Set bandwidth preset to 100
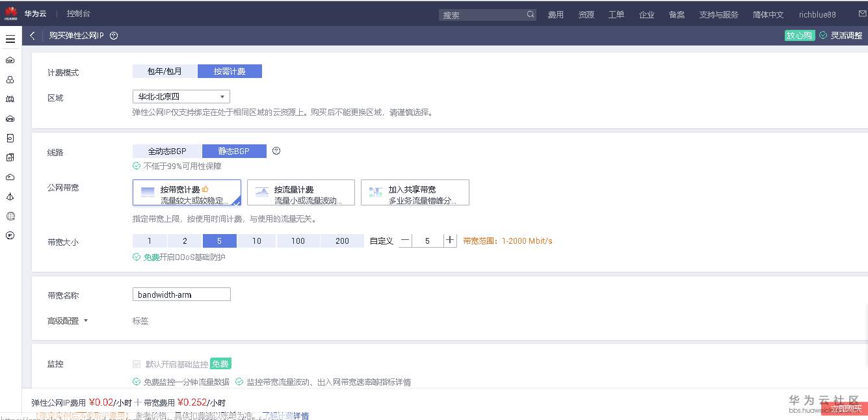This screenshot has width=868, height=420. pyautogui.click(x=298, y=241)
